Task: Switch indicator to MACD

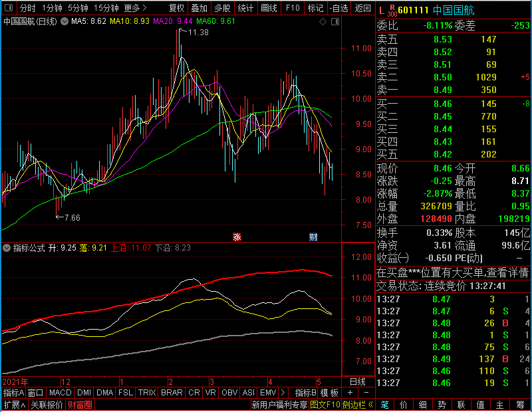Action: point(60,393)
